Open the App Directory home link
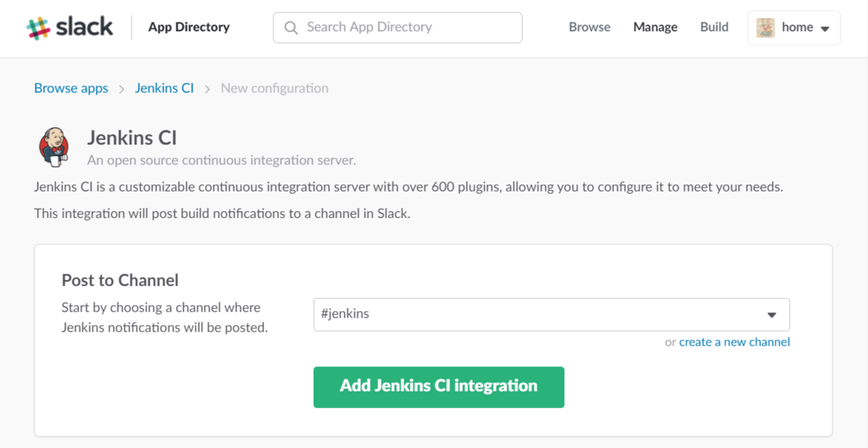Image resolution: width=868 pixels, height=448 pixels. click(x=188, y=27)
